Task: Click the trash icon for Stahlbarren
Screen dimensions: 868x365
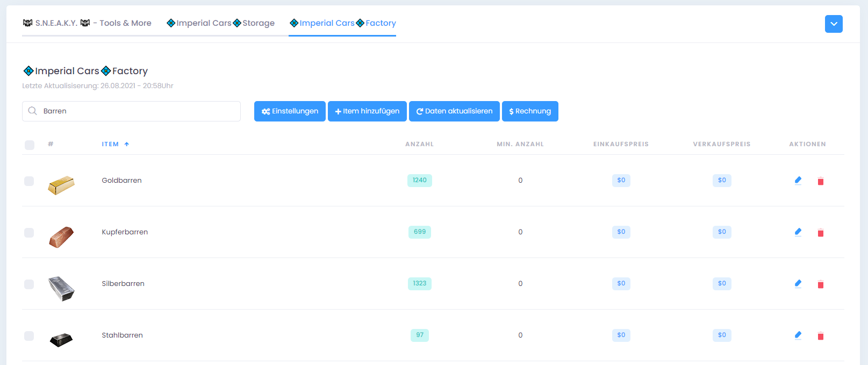Action: coord(820,336)
